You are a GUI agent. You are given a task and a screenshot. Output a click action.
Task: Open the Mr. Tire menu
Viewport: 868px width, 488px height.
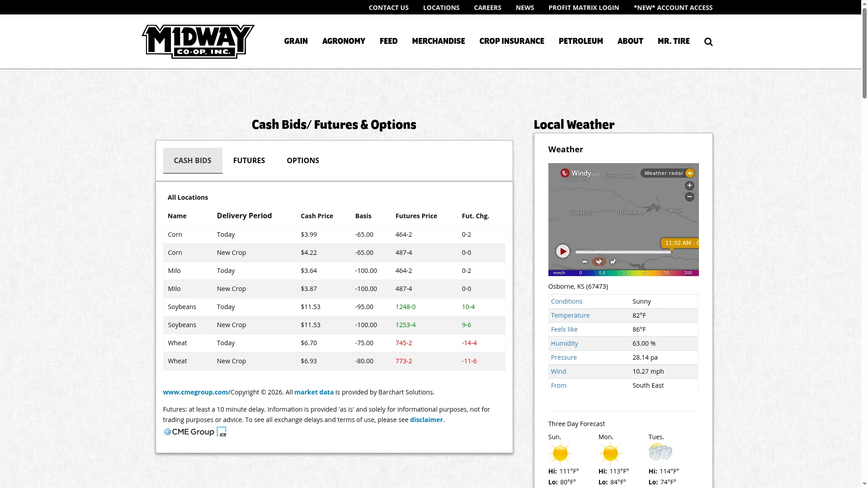click(x=674, y=41)
